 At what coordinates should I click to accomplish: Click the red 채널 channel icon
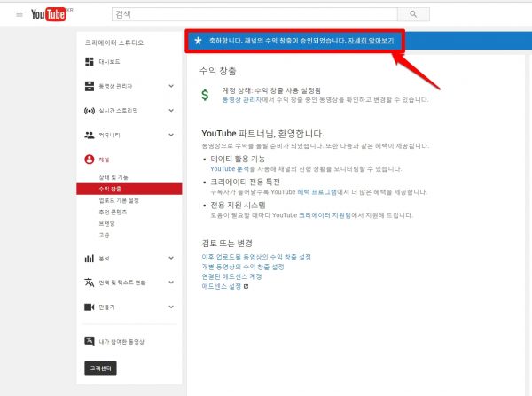click(x=90, y=159)
